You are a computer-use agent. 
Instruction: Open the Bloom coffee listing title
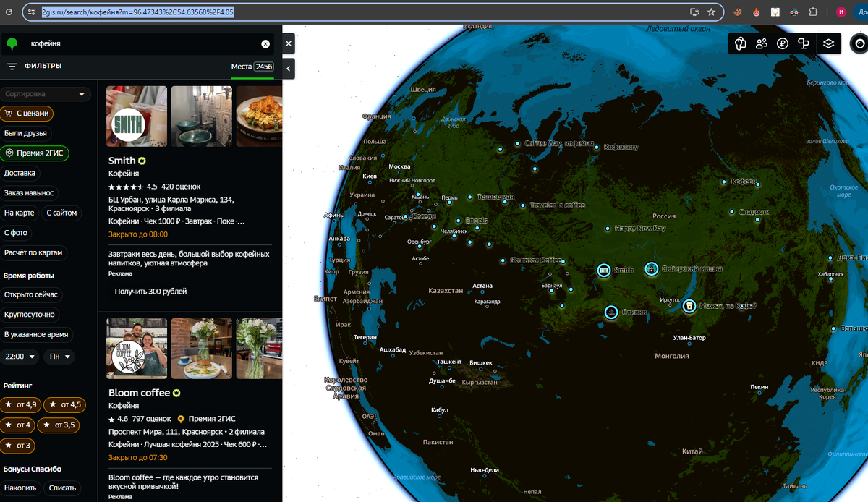[140, 393]
